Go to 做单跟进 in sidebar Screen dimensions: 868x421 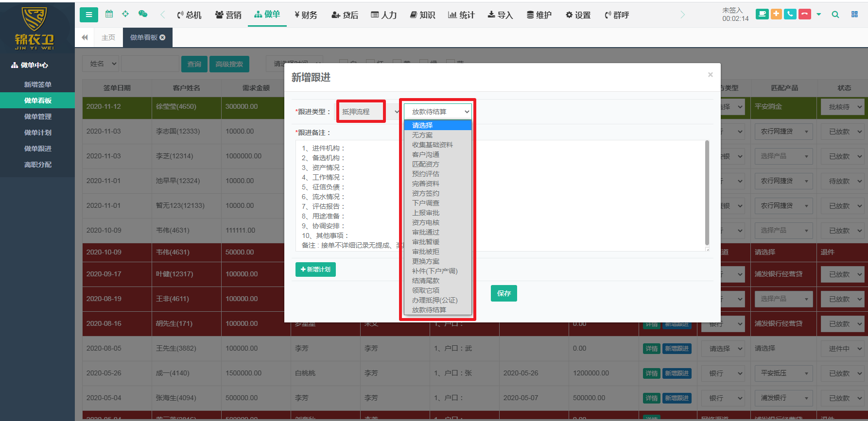pyautogui.click(x=37, y=149)
